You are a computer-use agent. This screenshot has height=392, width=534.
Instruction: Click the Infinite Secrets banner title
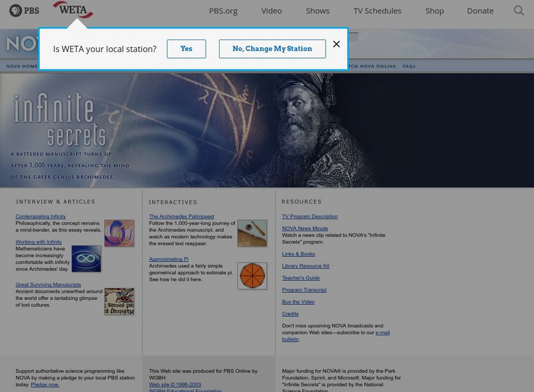click(x=59, y=119)
